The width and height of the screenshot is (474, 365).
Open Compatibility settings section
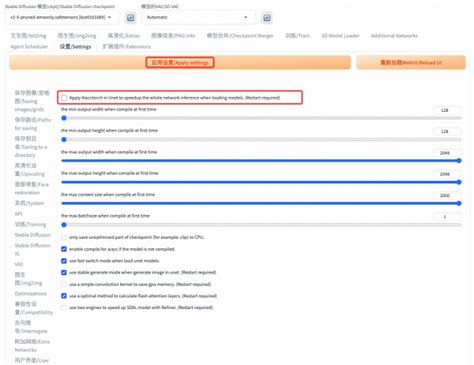point(34,308)
